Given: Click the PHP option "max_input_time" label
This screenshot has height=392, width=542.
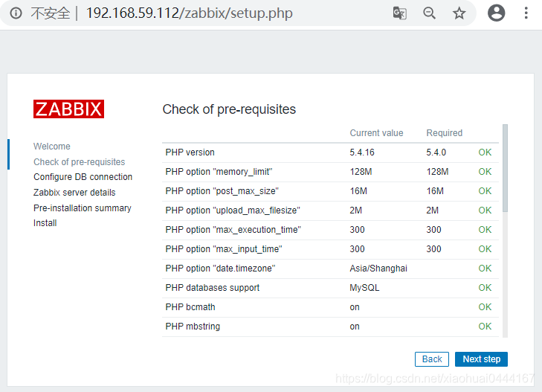Looking at the screenshot, I should 224,249.
